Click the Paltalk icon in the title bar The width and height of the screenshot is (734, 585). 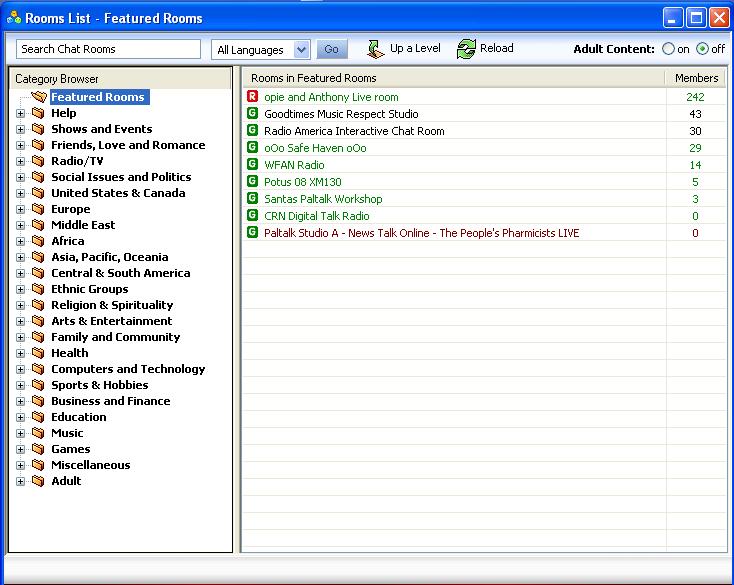pyautogui.click(x=14, y=18)
